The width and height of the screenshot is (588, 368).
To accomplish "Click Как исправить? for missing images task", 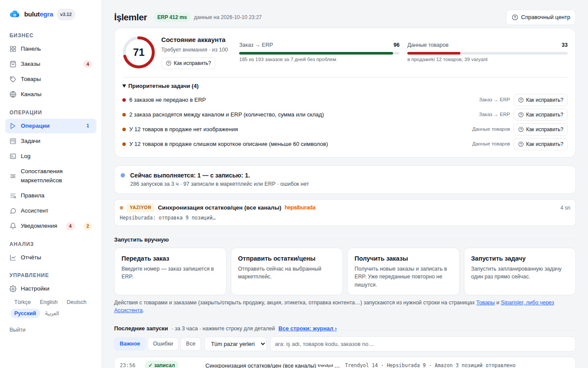I will click(x=540, y=129).
